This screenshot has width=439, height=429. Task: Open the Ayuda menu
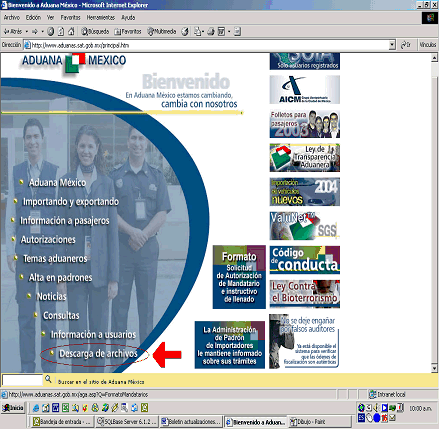pos(128,17)
